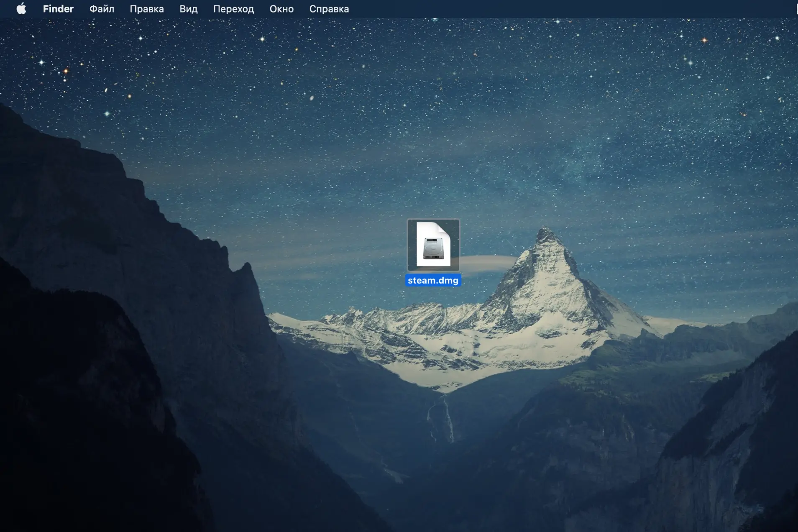Expand the Вид menu
This screenshot has width=798, height=532.
click(x=188, y=9)
